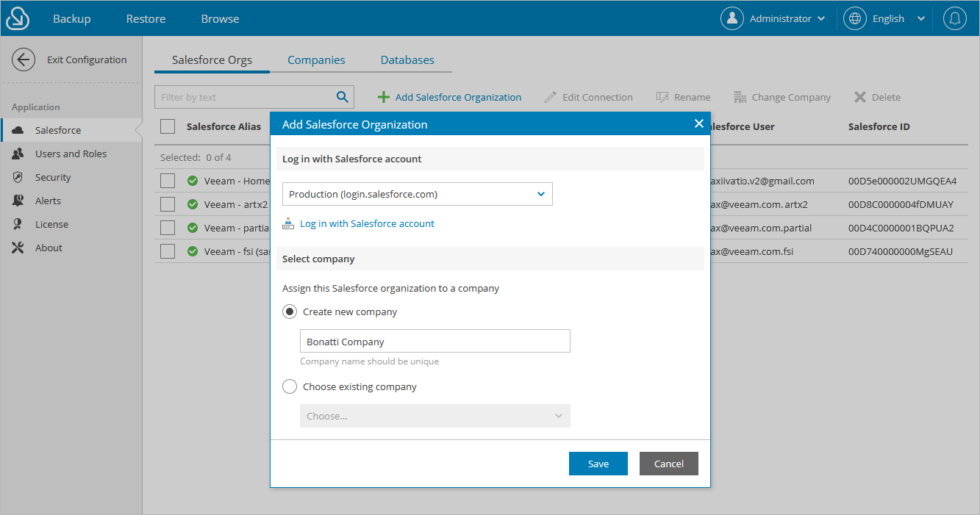Open the Restore menu
980x515 pixels.
146,18
